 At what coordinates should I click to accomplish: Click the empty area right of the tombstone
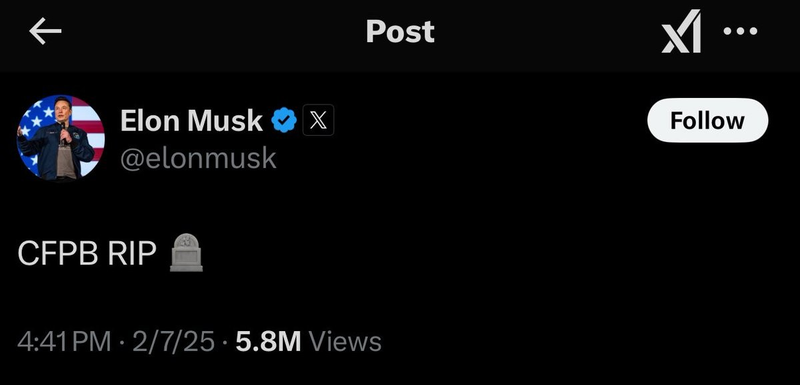point(500,253)
